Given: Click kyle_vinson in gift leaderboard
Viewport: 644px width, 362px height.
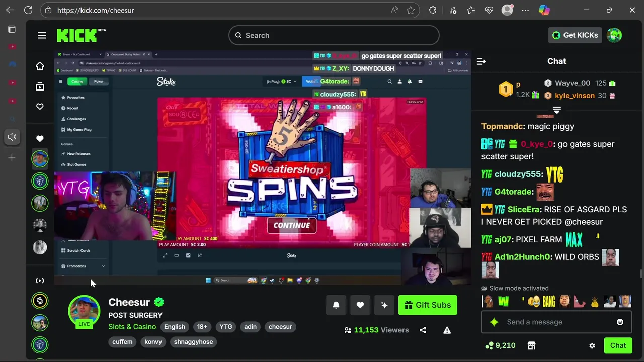Looking at the screenshot, I should 575,96.
